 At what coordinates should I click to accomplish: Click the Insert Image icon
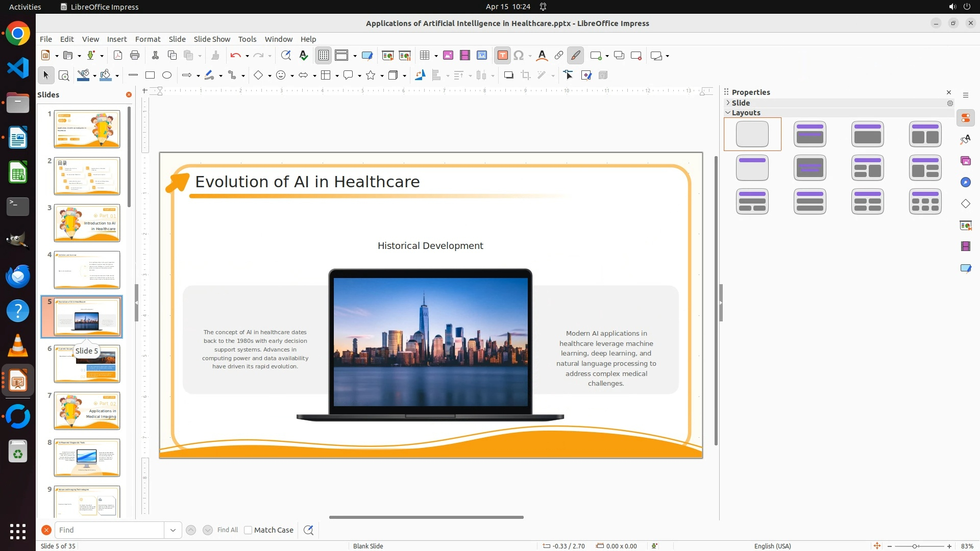[448, 56]
